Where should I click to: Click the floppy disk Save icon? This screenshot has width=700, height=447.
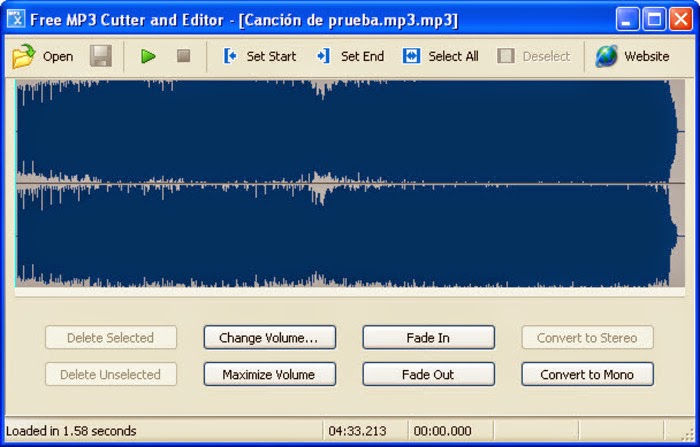click(x=100, y=56)
